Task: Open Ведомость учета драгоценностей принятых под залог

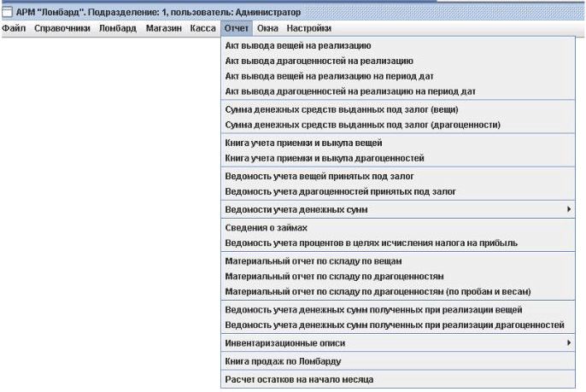Action: coord(398,191)
